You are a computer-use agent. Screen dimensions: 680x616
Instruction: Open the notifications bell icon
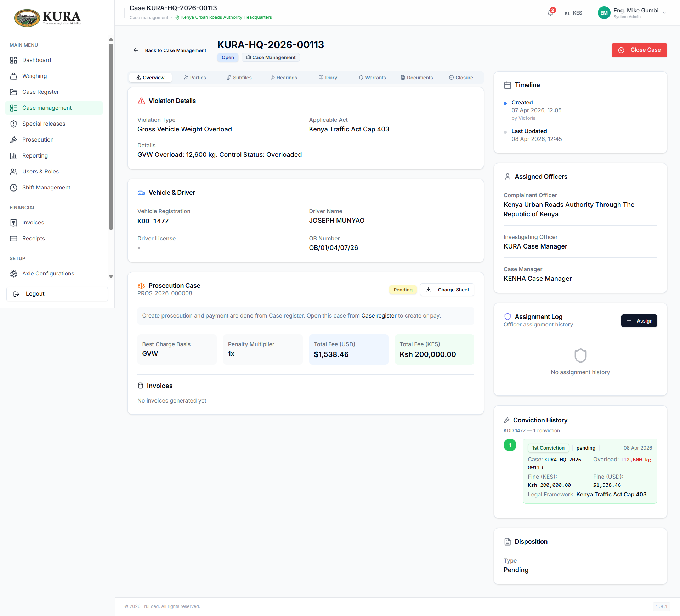click(550, 13)
